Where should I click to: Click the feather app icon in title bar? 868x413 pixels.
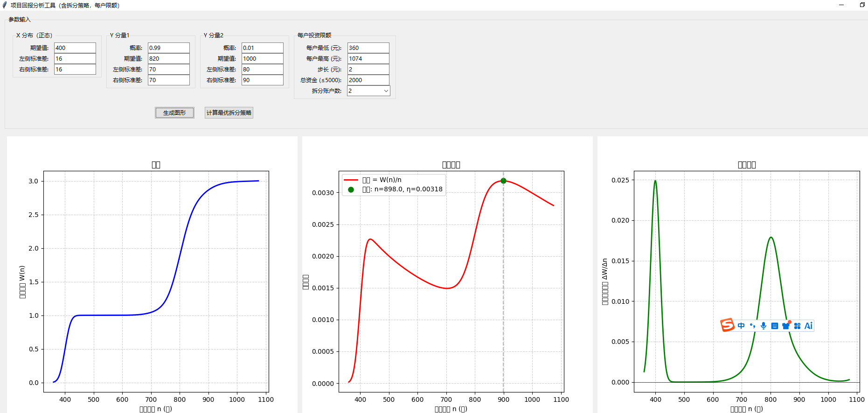(5, 5)
